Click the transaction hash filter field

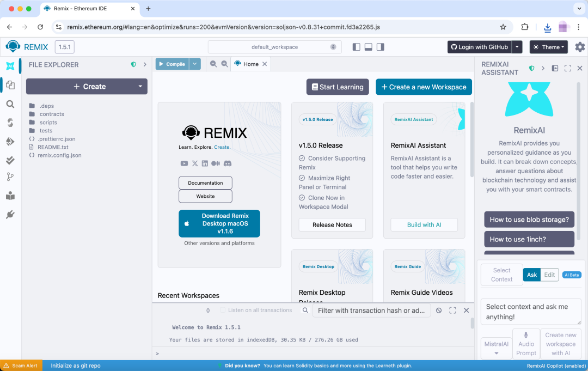[x=371, y=310]
